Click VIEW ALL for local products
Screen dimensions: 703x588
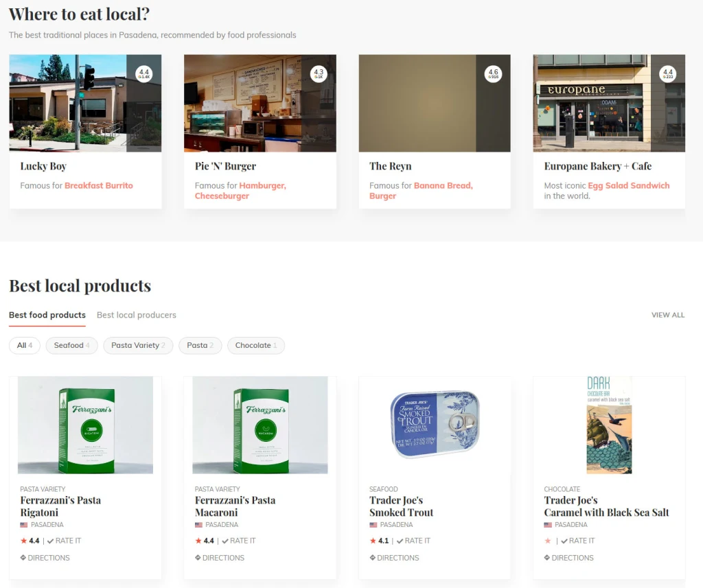point(668,315)
